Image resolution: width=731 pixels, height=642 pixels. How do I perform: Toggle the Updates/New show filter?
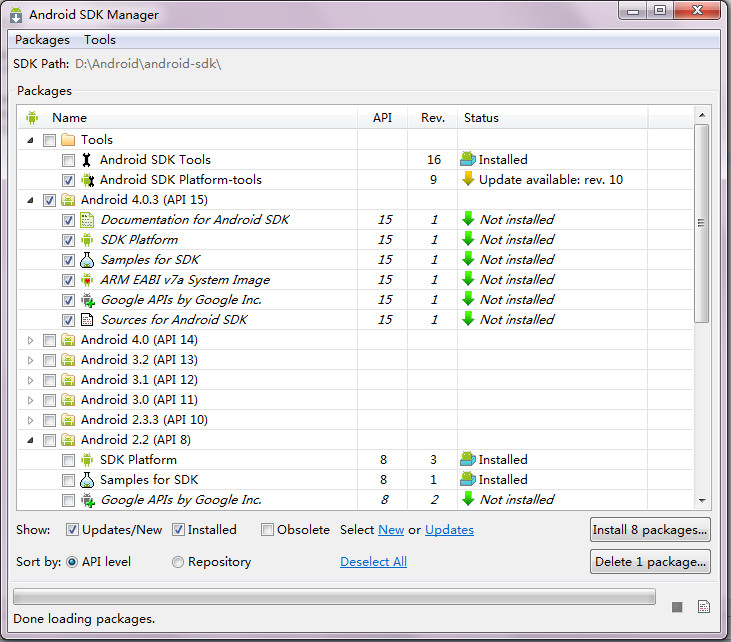(x=72, y=530)
